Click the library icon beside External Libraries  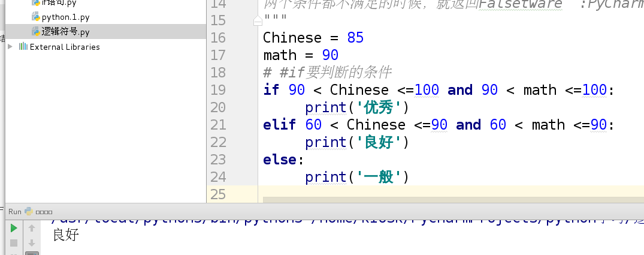[x=23, y=46]
